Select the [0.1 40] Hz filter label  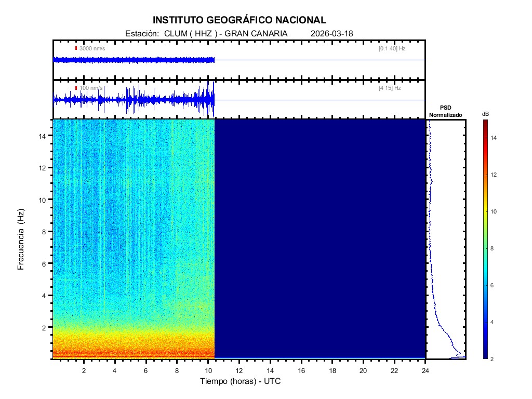click(392, 48)
